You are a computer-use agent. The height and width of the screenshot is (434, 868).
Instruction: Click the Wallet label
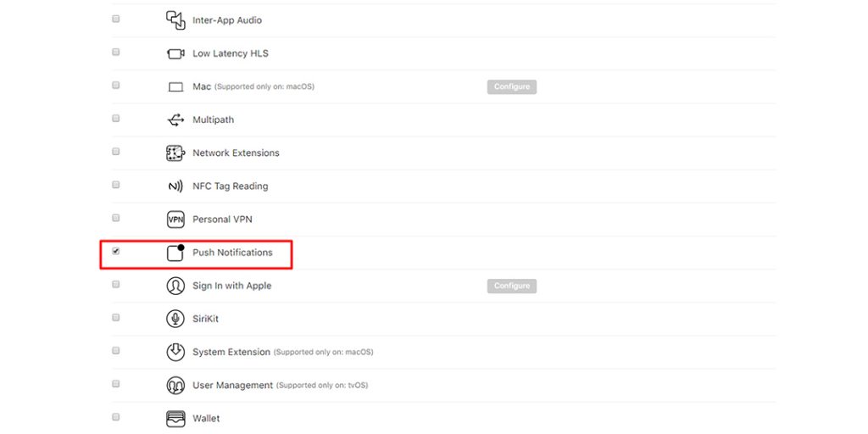[x=206, y=419]
